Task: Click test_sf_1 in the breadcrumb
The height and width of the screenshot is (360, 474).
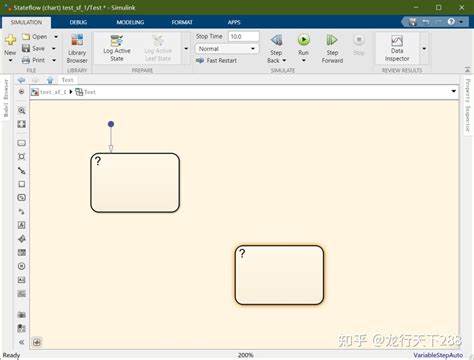Action: [x=53, y=92]
